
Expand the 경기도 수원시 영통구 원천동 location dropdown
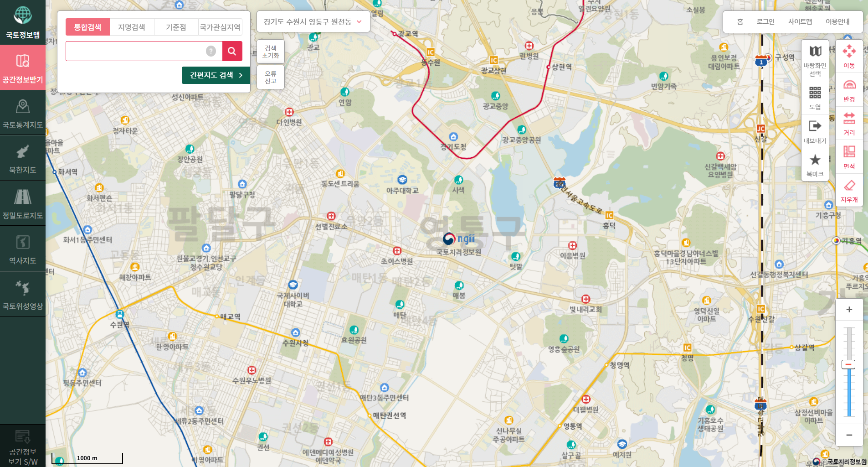click(313, 21)
